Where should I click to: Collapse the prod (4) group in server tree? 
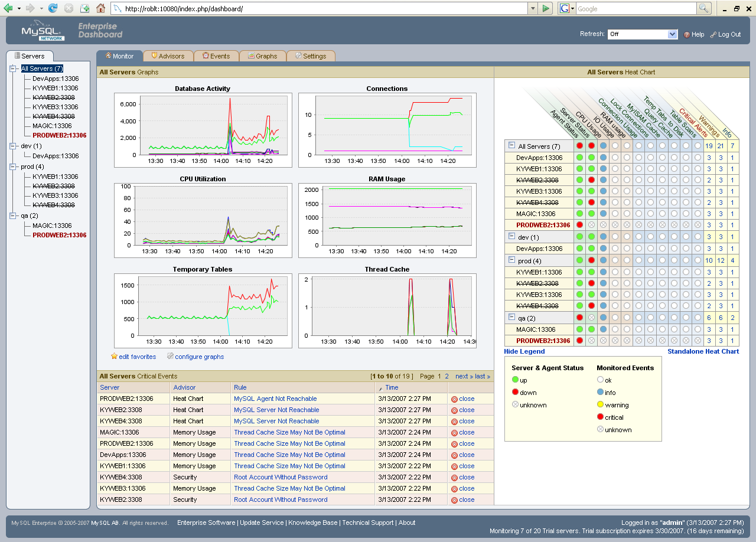(x=14, y=166)
